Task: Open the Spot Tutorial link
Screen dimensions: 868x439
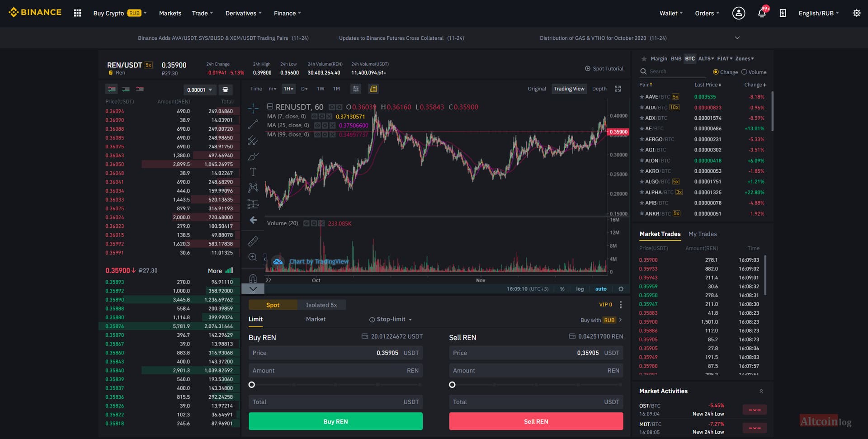Action: pos(604,69)
